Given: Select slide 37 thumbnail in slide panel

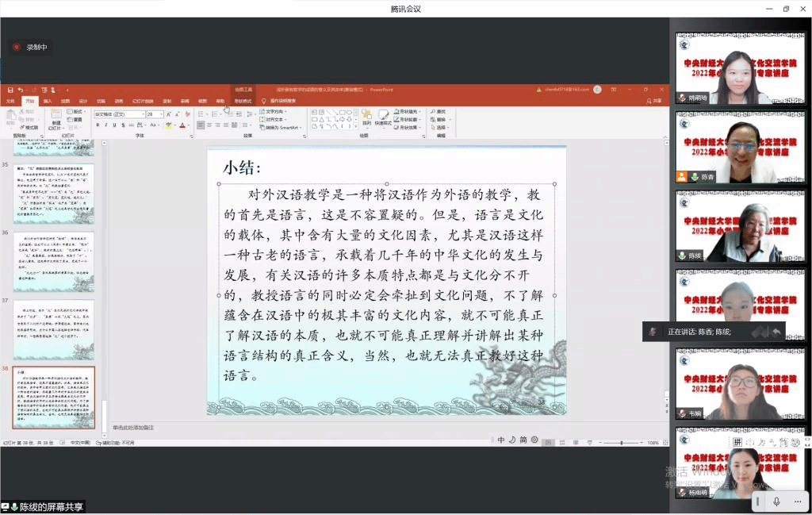Looking at the screenshot, I should click(x=64, y=329).
